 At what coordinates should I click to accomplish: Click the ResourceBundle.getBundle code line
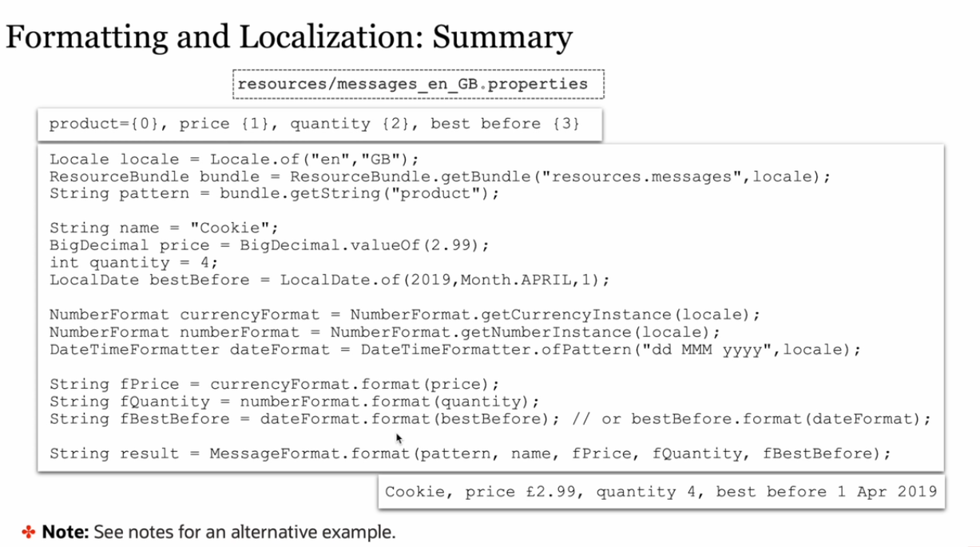439,176
